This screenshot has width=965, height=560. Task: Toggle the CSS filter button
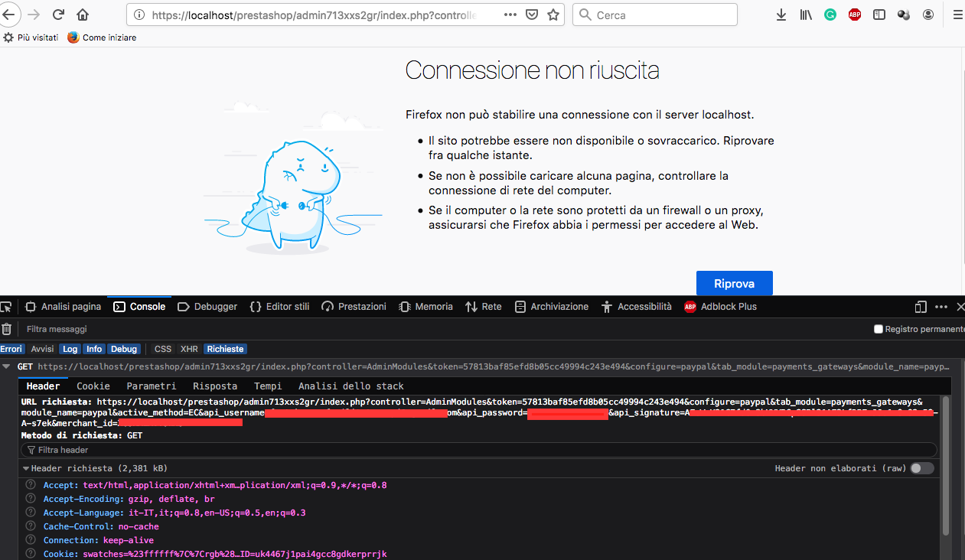tap(163, 349)
